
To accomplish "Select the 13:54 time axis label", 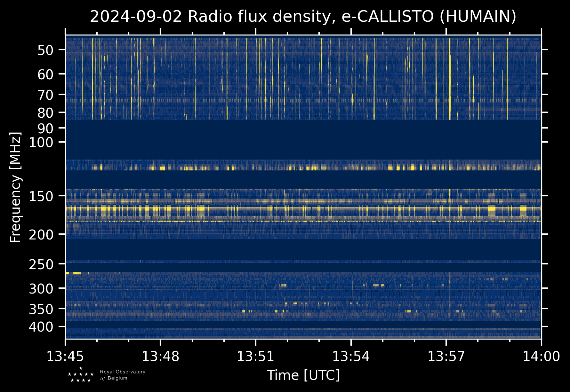I will (351, 356).
